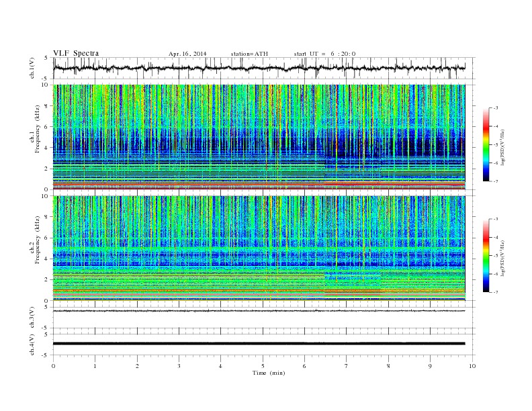Screen dimensions: 532x411
Task: Click the "ch.3(V)" axis label
Action: point(32,318)
